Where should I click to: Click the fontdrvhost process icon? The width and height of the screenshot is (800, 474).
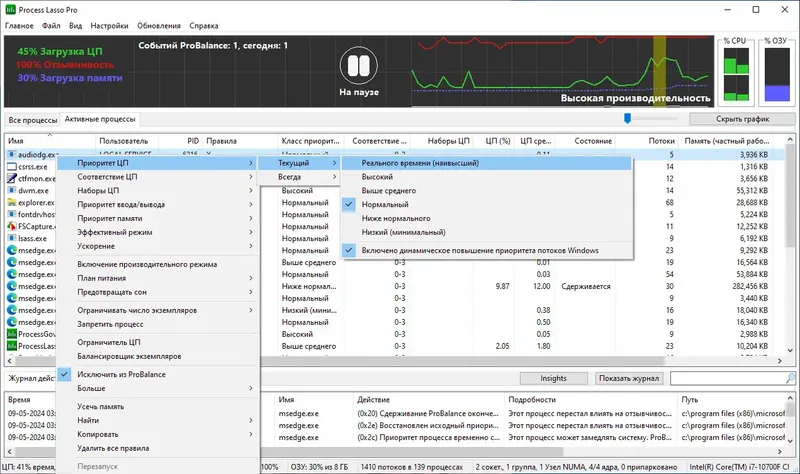pos(12,214)
